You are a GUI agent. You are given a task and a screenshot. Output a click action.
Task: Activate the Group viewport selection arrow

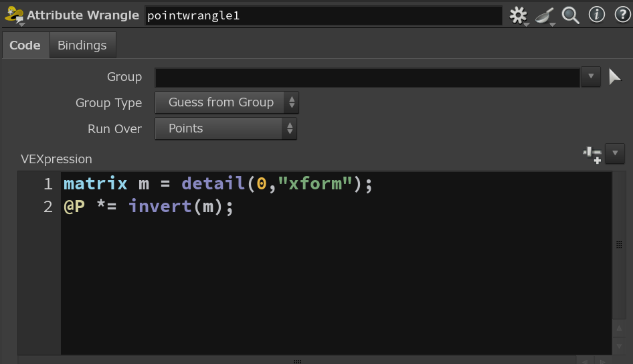coord(615,77)
